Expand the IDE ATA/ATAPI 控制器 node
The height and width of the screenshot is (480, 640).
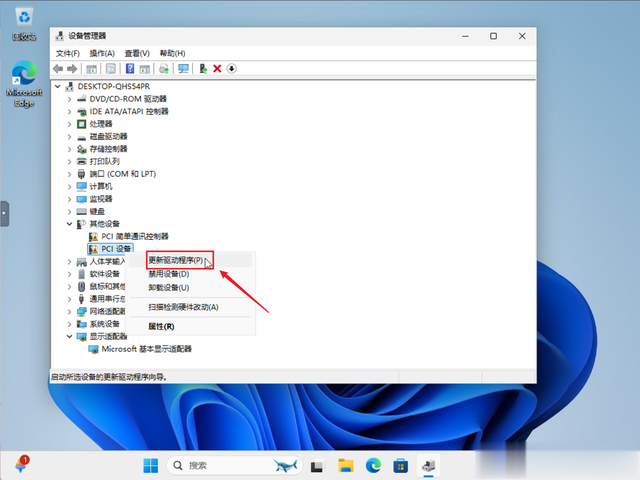[x=69, y=111]
